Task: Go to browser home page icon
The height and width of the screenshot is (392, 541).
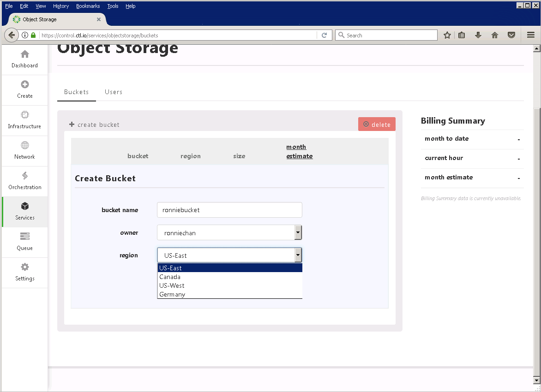Action: click(x=495, y=35)
